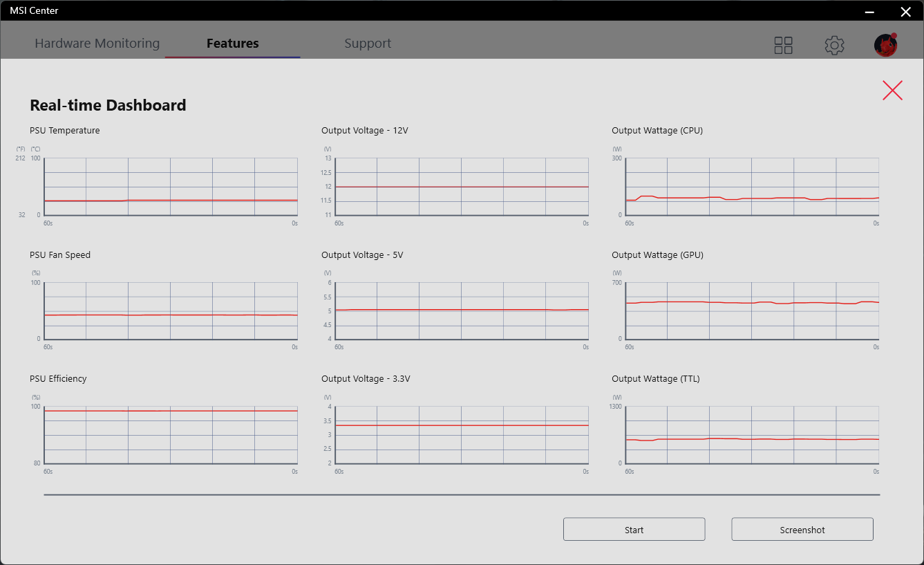Click the Screenshot button
Image resolution: width=924 pixels, height=565 pixels.
802,530
